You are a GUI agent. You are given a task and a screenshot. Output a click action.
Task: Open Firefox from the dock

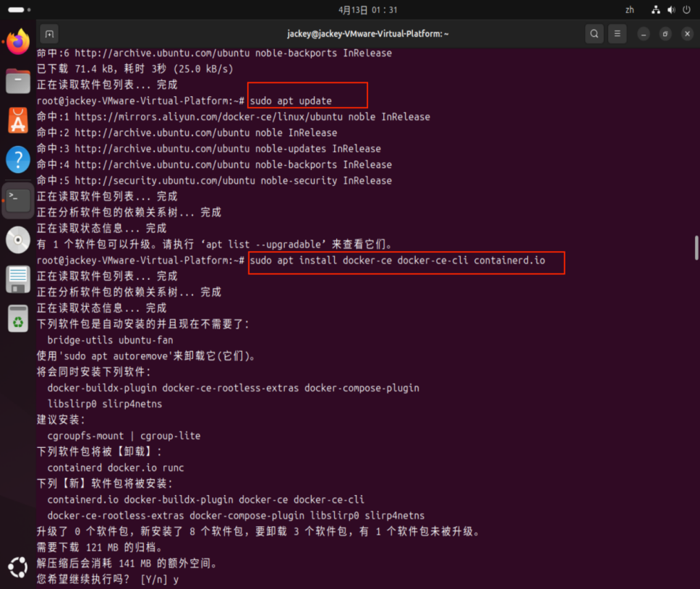(x=18, y=41)
